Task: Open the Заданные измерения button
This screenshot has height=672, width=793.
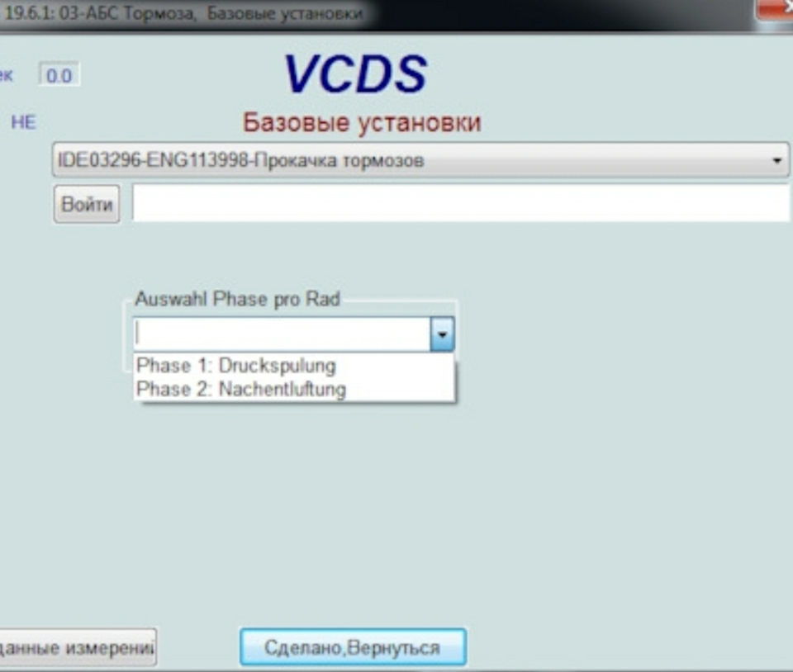Action: (x=78, y=647)
